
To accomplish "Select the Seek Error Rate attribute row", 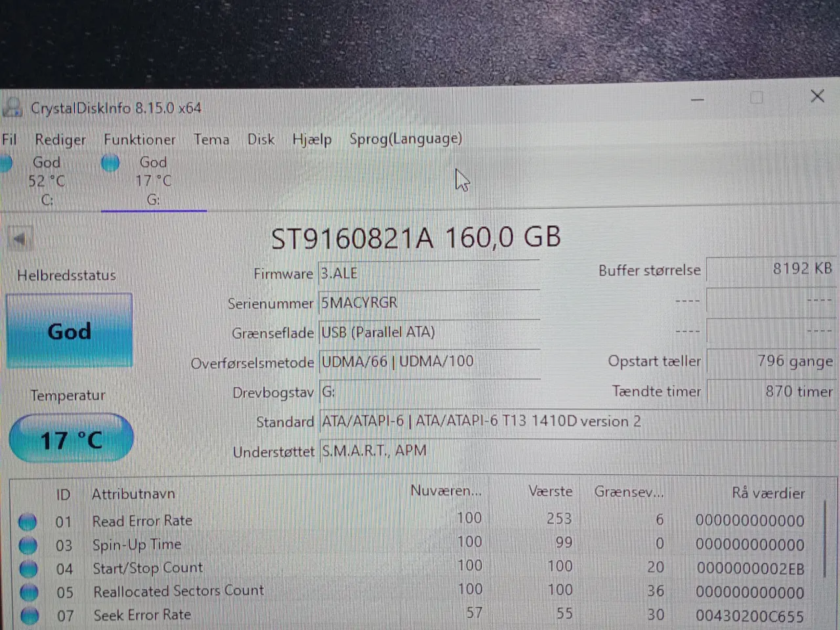I will point(417,615).
